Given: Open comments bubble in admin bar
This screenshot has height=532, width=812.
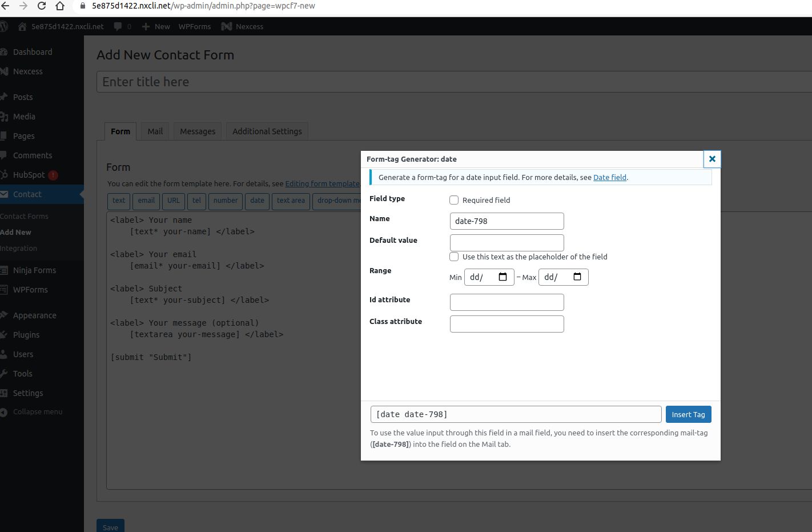Looking at the screenshot, I should point(118,26).
